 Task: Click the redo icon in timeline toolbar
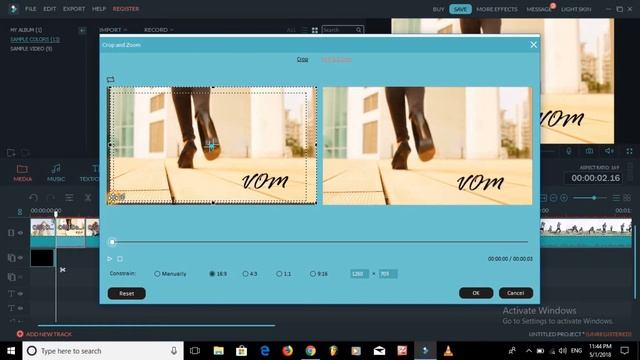51,198
